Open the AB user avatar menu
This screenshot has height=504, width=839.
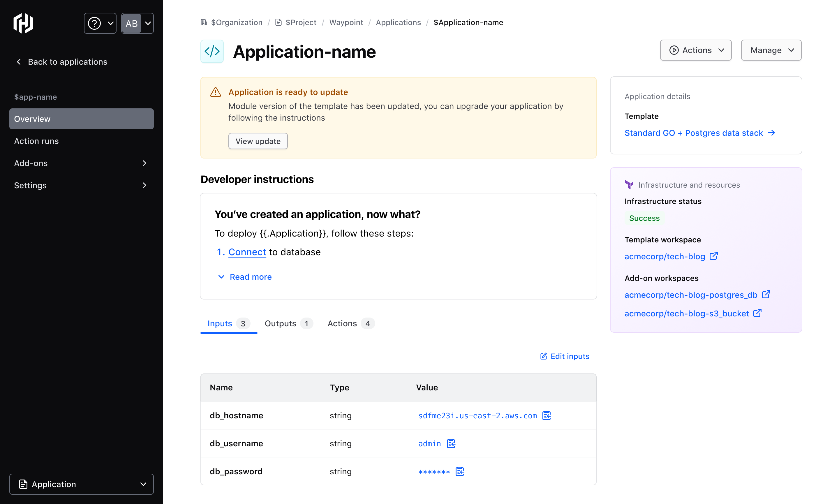pyautogui.click(x=137, y=23)
